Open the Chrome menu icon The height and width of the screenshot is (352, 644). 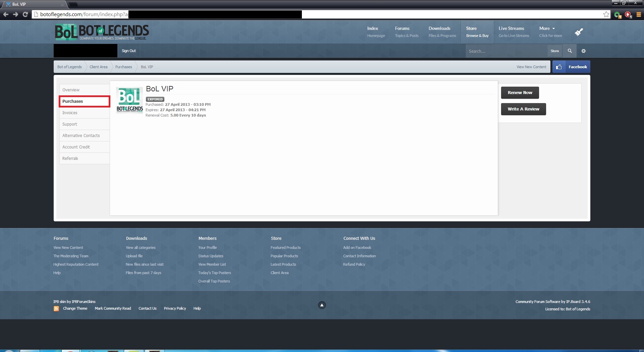tap(639, 14)
